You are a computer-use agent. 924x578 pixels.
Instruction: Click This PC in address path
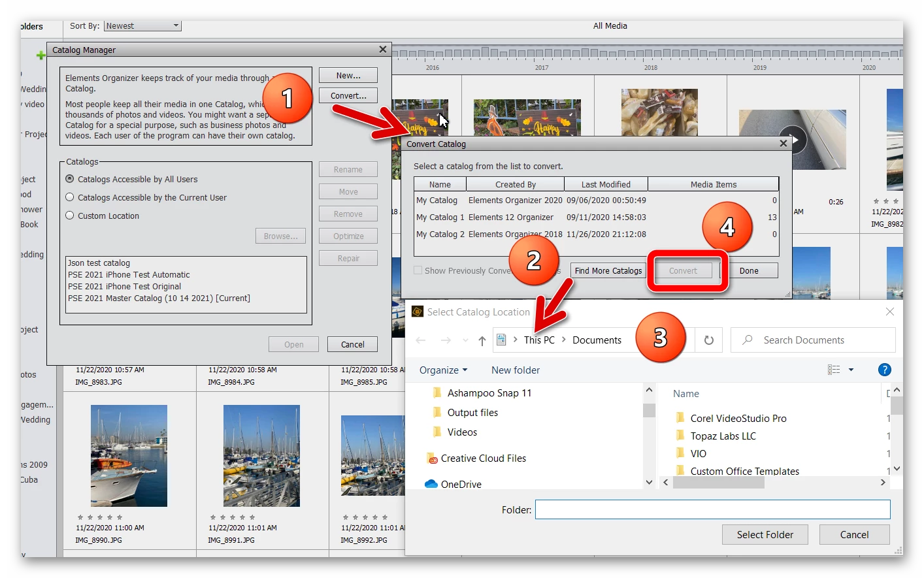pos(539,340)
